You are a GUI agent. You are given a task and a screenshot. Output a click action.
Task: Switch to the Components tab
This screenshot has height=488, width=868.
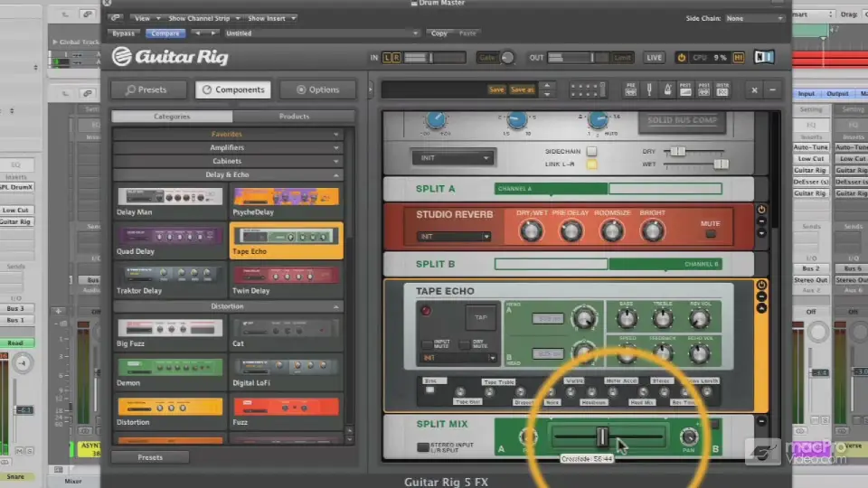tap(233, 89)
